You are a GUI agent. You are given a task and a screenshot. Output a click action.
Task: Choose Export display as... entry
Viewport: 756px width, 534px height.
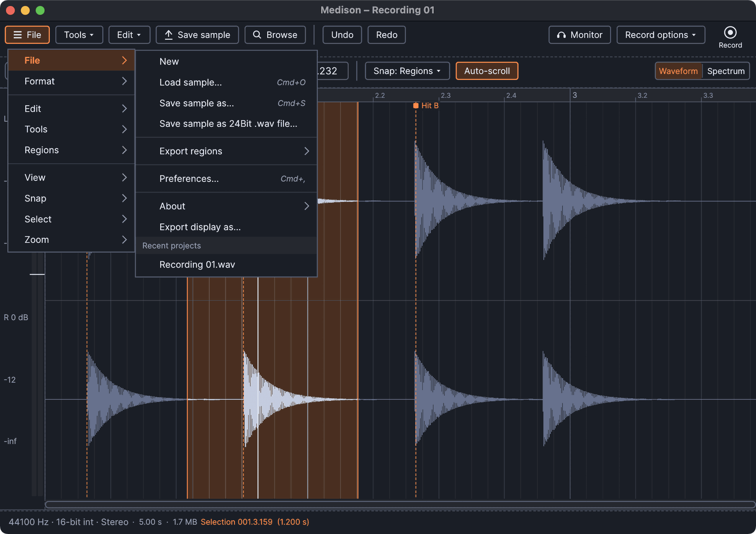(226, 227)
